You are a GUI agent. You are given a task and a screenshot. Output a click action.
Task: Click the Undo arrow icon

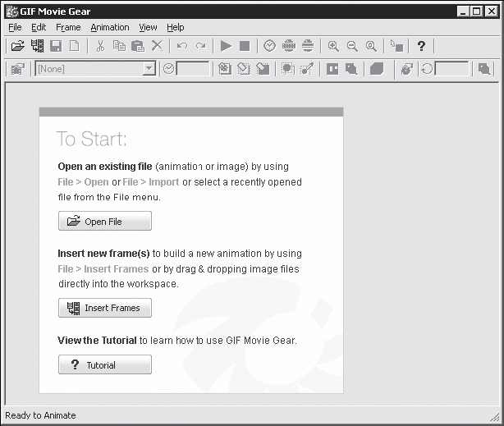181,47
